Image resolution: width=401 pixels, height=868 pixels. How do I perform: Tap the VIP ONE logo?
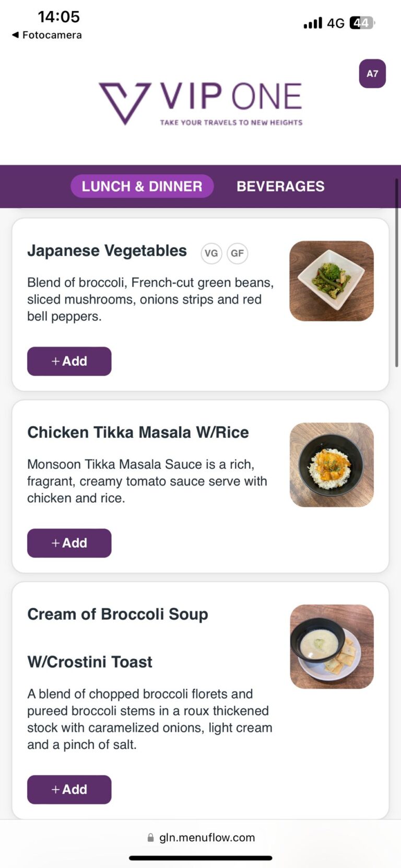pos(200,103)
